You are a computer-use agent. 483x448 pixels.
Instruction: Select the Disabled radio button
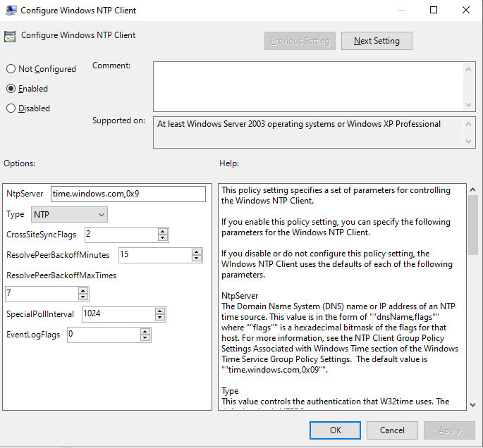click(11, 108)
